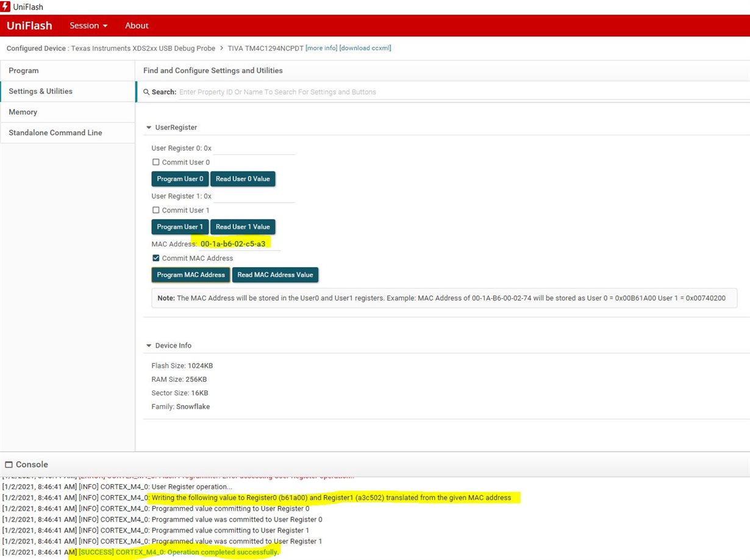Click the Program MAC Address button
The image size is (750, 560).
[x=191, y=275]
